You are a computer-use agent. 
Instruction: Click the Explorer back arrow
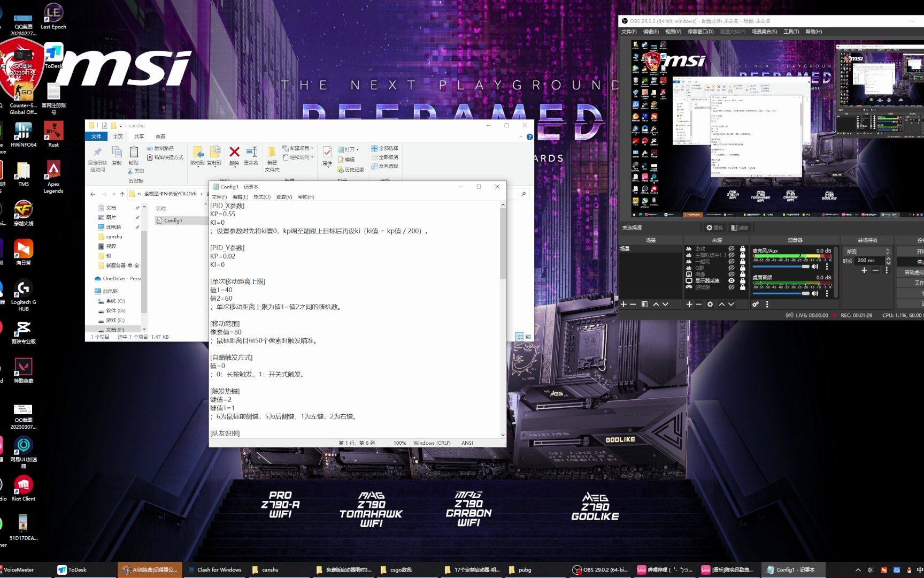pos(93,194)
